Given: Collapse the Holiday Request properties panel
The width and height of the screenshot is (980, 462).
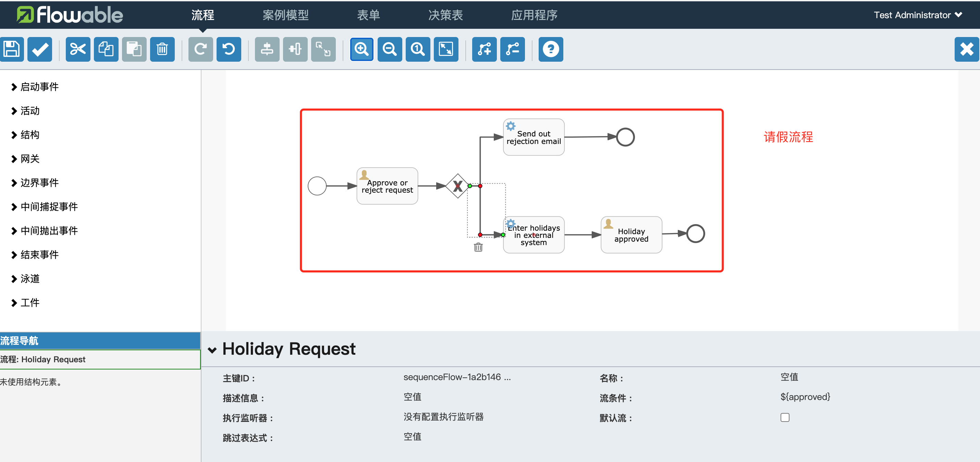Looking at the screenshot, I should [212, 350].
